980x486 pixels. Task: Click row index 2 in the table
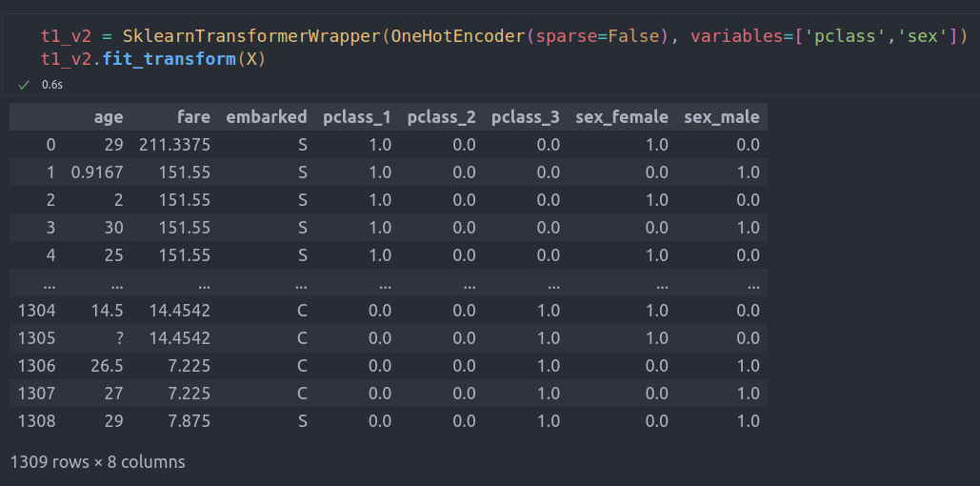click(50, 200)
